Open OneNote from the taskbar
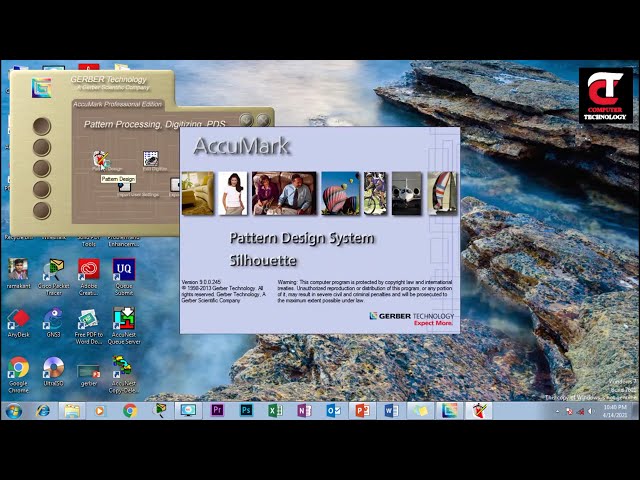This screenshot has width=640, height=480. pyautogui.click(x=304, y=410)
